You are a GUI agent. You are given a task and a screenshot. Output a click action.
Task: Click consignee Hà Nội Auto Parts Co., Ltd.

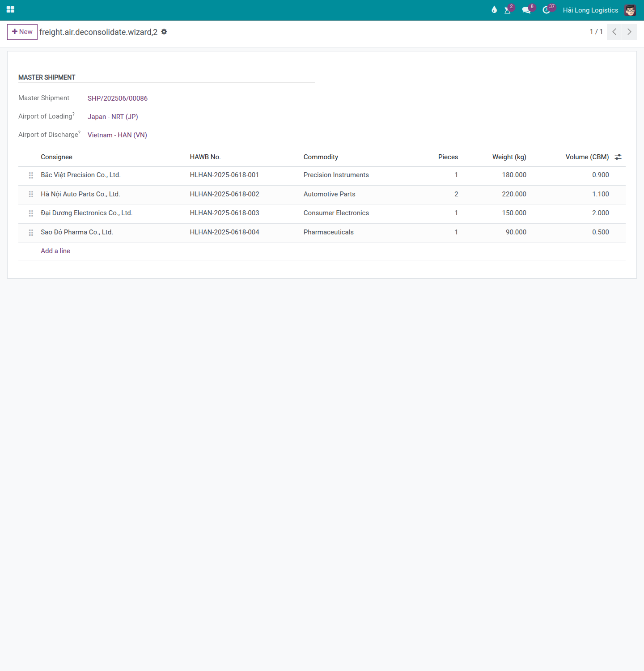coord(80,194)
